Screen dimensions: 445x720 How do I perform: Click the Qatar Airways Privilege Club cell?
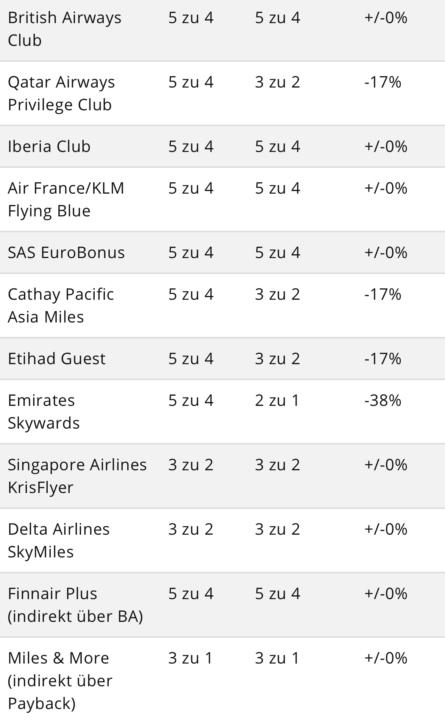pos(62,93)
